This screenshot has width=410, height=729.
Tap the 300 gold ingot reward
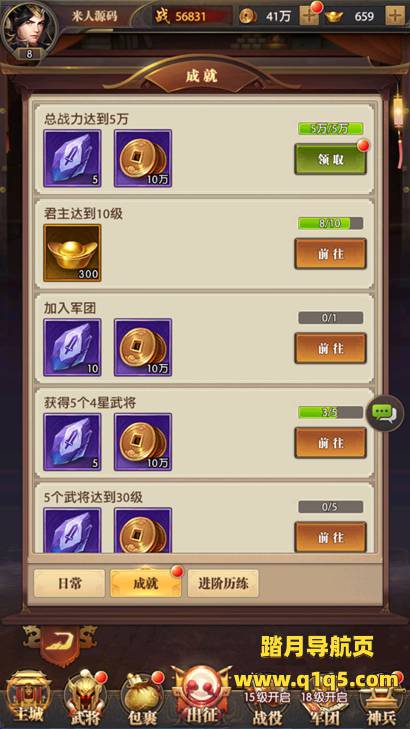pyautogui.click(x=72, y=253)
